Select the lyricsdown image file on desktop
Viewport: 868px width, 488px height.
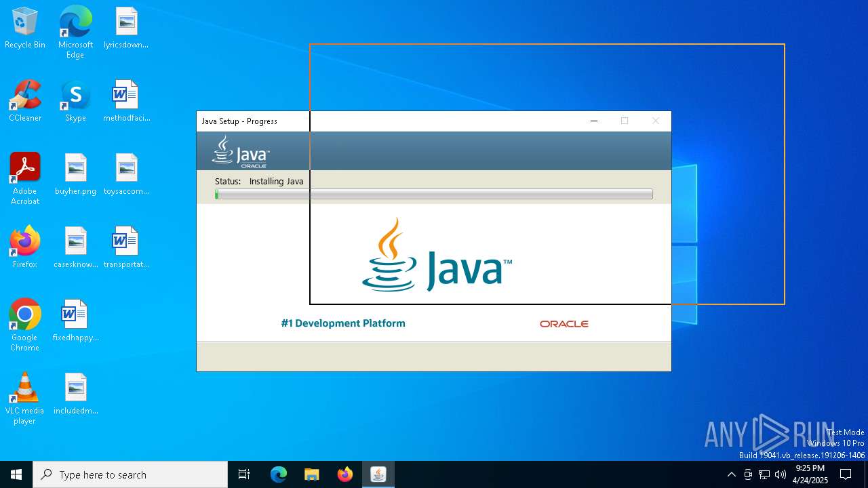tap(126, 28)
